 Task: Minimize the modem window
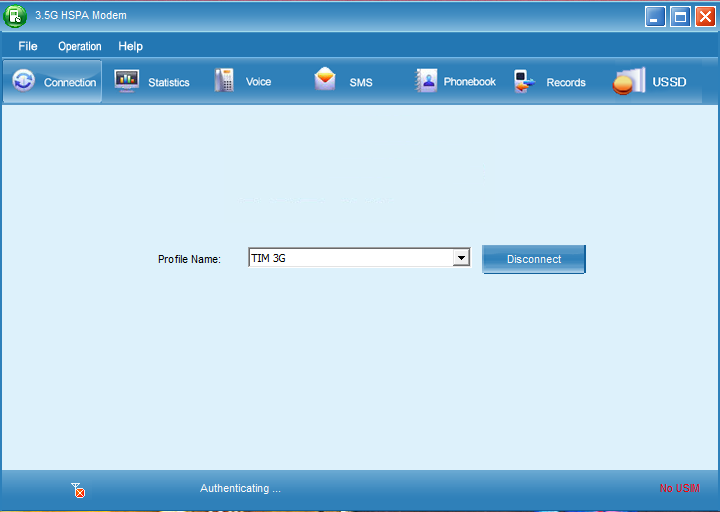click(x=655, y=17)
